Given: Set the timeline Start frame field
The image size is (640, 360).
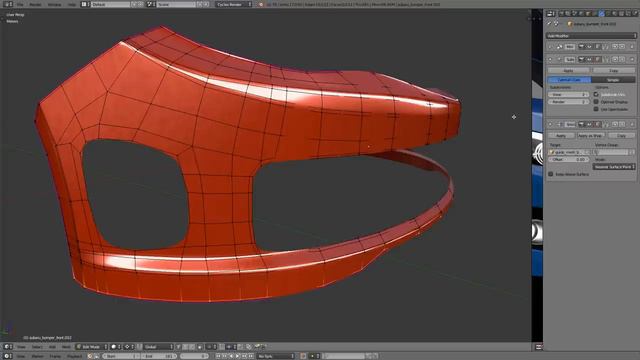Looking at the screenshot, I should [121, 356].
